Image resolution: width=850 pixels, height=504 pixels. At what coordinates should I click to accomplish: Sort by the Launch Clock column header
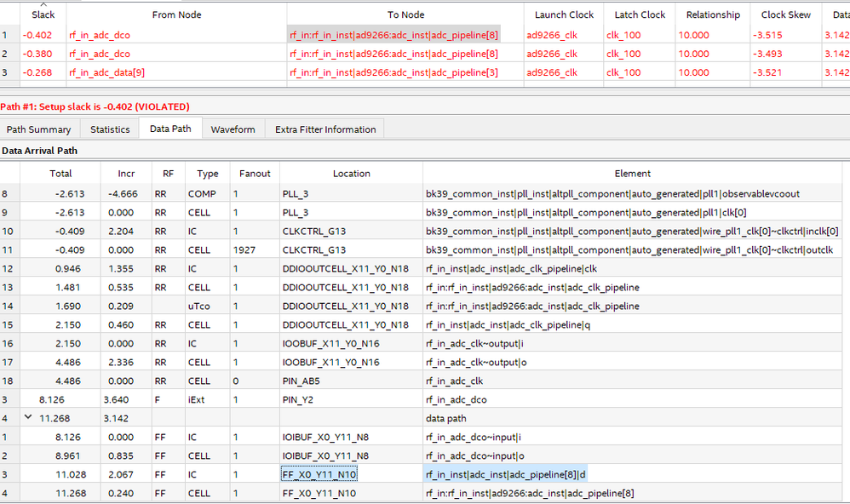coord(562,14)
